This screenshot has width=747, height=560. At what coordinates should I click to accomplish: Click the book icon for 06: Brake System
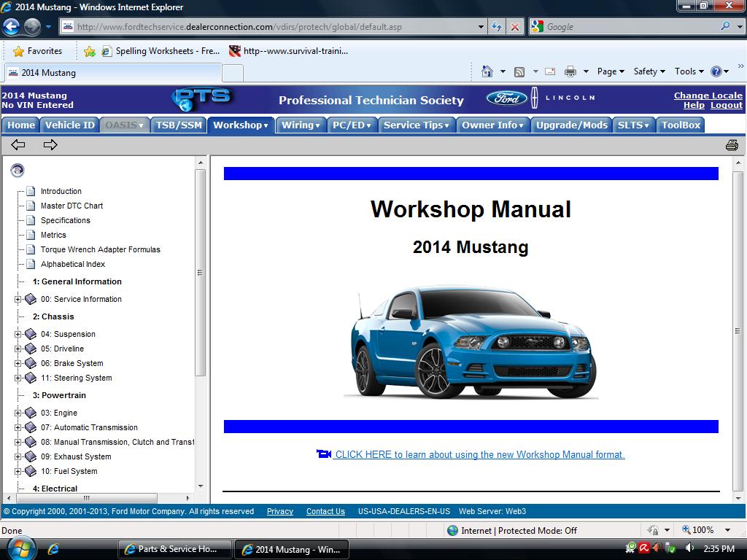[x=31, y=363]
